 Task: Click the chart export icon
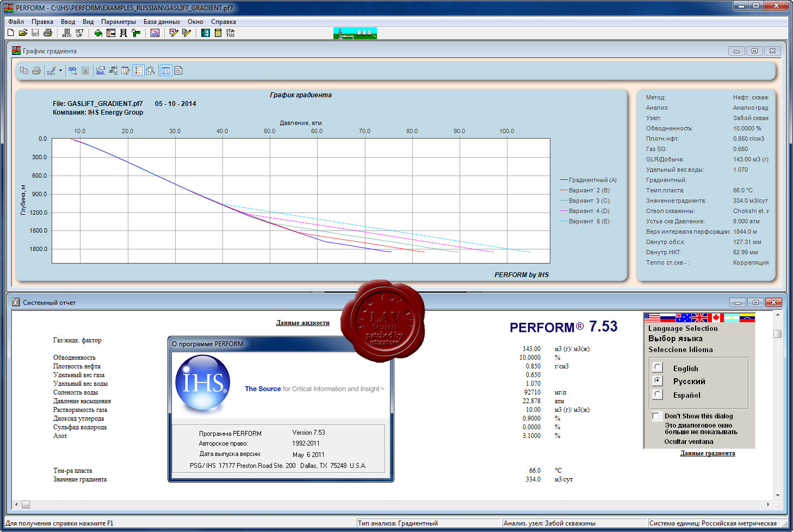(101, 71)
